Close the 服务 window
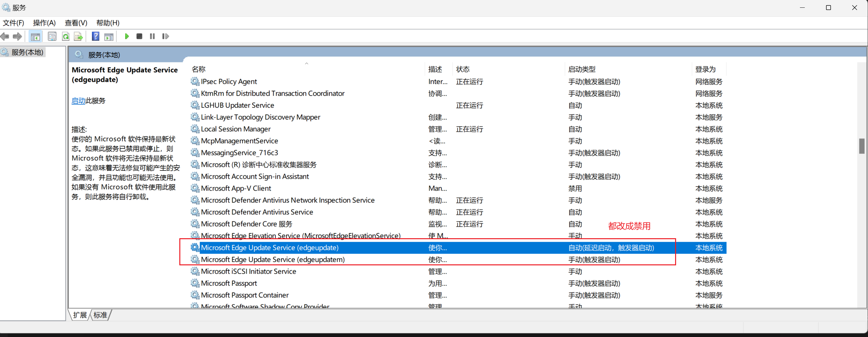This screenshot has width=868, height=337. click(854, 8)
